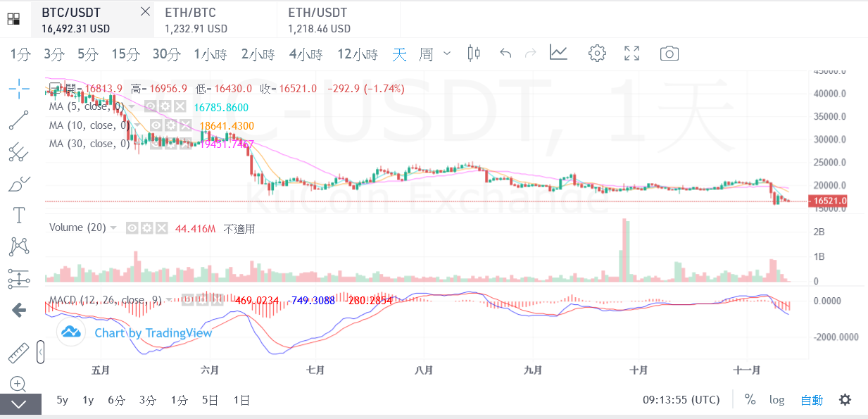
Task: Select the text annotation tool
Action: pos(19,215)
